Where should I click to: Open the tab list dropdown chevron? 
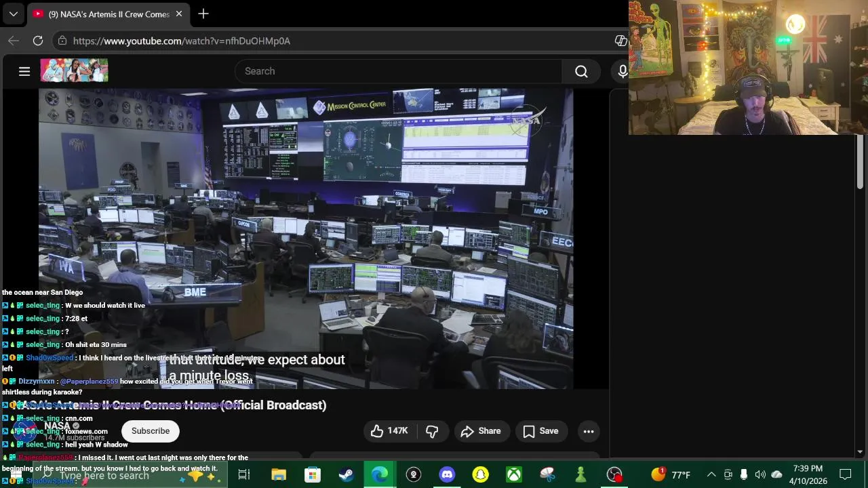tap(13, 14)
